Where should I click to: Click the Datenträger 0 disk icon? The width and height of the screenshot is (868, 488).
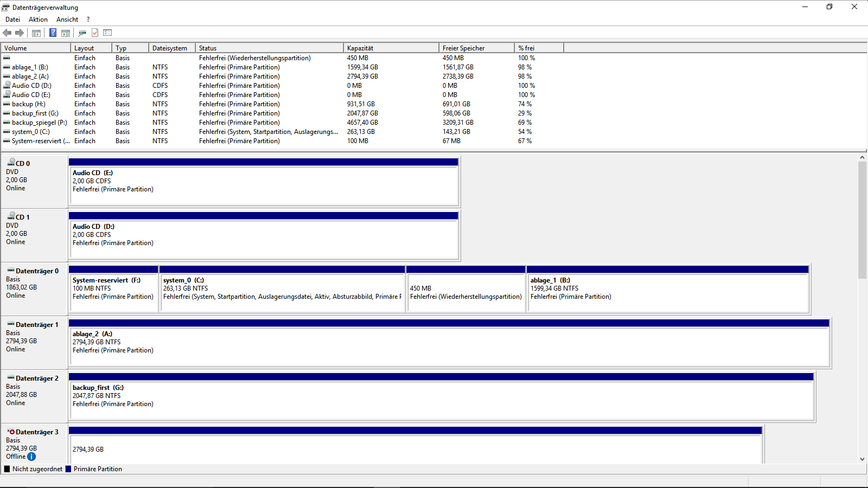11,270
